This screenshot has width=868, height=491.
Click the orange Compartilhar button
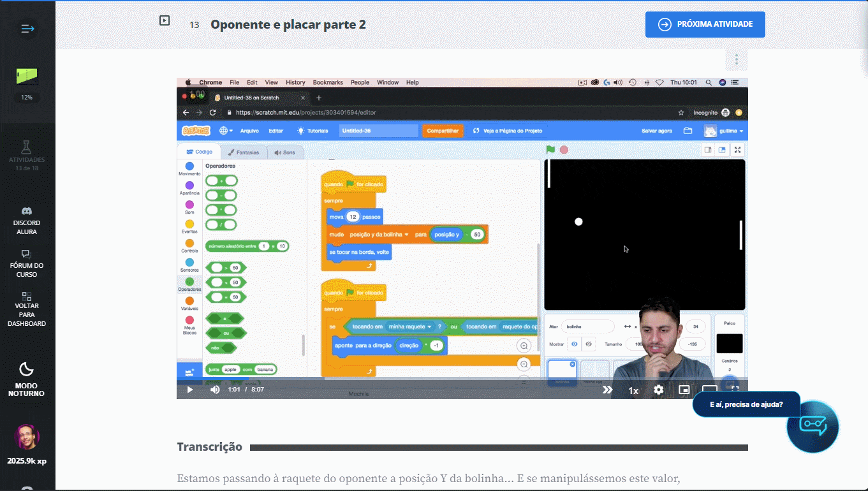443,129
